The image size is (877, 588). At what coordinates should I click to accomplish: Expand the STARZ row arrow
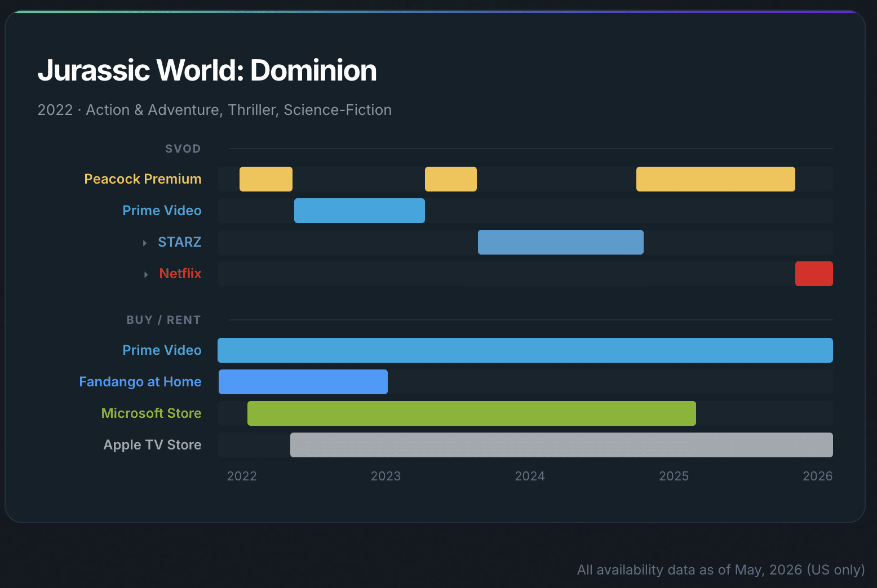[145, 243]
